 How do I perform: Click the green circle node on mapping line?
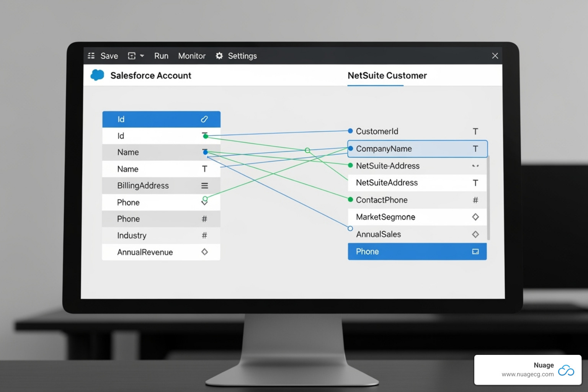(x=307, y=150)
